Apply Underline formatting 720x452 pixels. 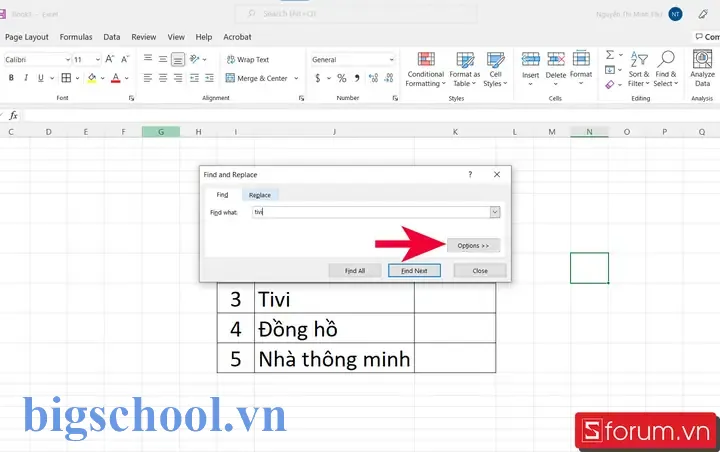tap(40, 78)
